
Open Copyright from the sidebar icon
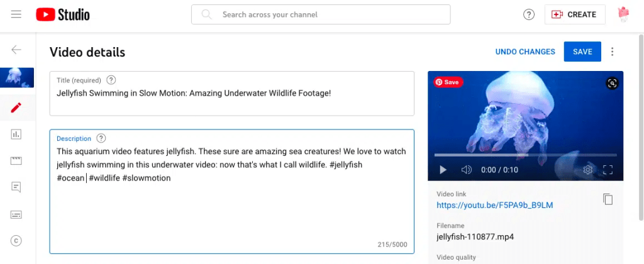pos(16,240)
